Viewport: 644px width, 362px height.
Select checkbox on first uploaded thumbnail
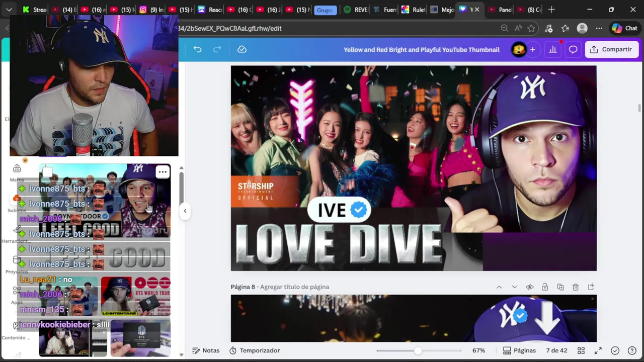47,173
